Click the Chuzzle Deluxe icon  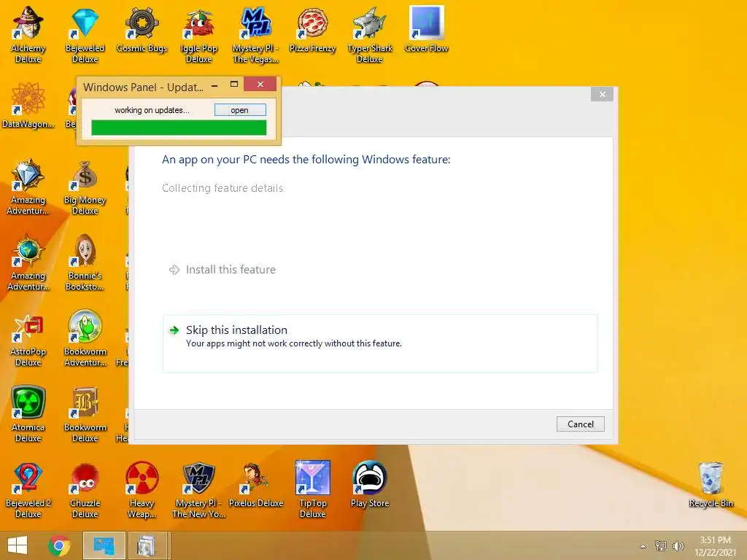(85, 489)
